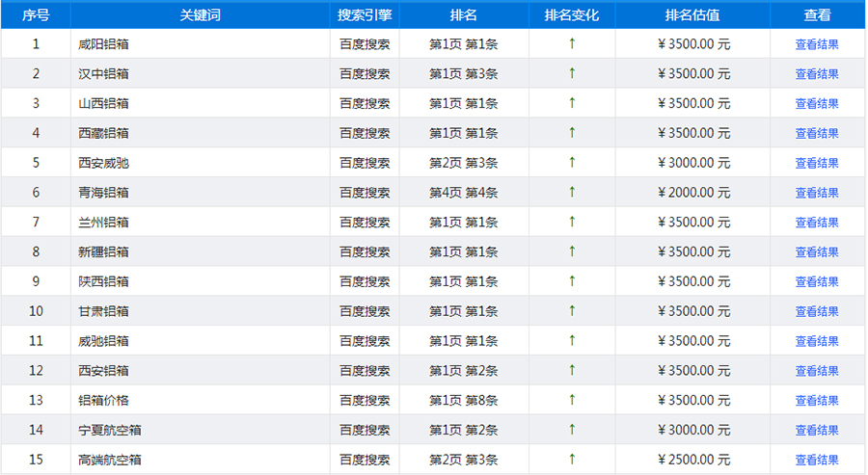This screenshot has width=868, height=475.
Task: Click the 排名 column header
Action: pos(463,14)
